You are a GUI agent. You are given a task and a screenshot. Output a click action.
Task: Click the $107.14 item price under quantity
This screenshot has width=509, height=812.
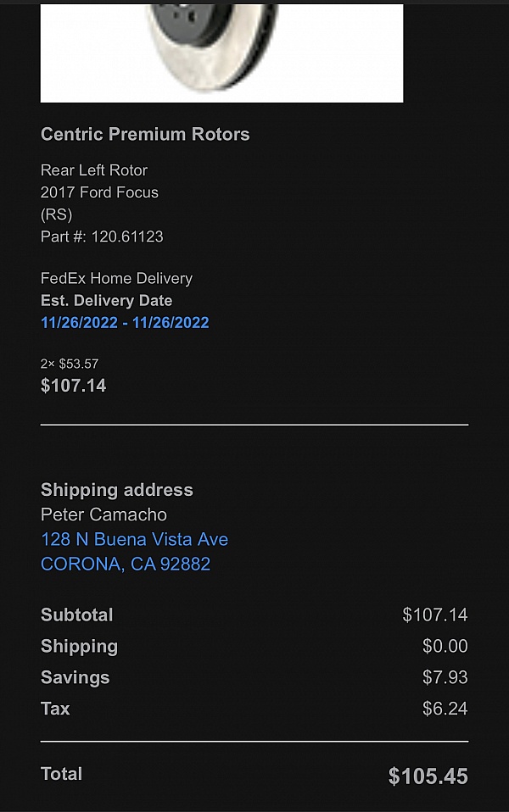(x=73, y=386)
